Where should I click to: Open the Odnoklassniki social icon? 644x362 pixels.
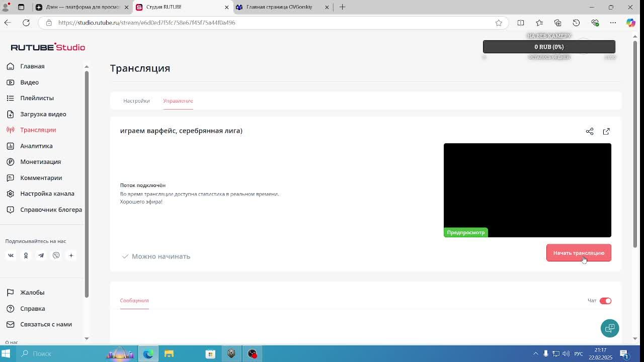[26, 255]
